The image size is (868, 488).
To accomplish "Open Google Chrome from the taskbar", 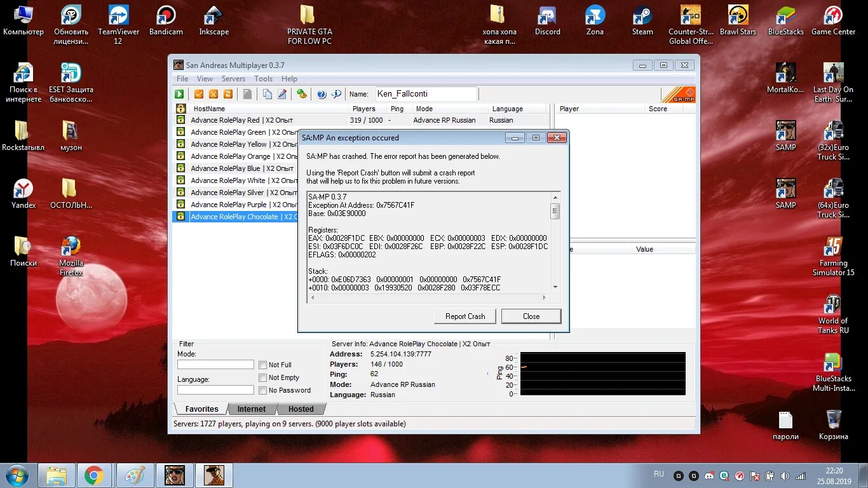I will click(94, 475).
